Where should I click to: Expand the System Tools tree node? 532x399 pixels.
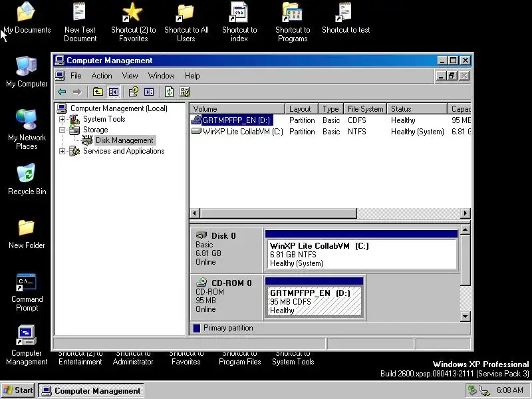[62, 119]
